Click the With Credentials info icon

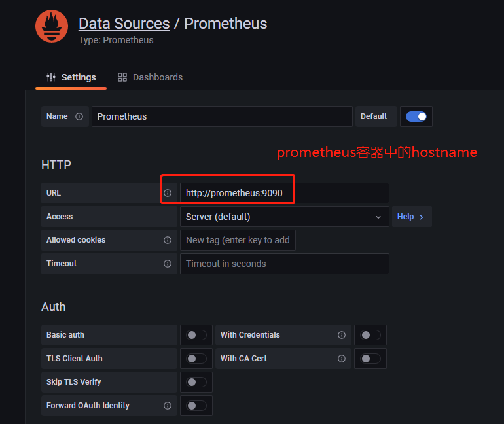[x=342, y=335]
